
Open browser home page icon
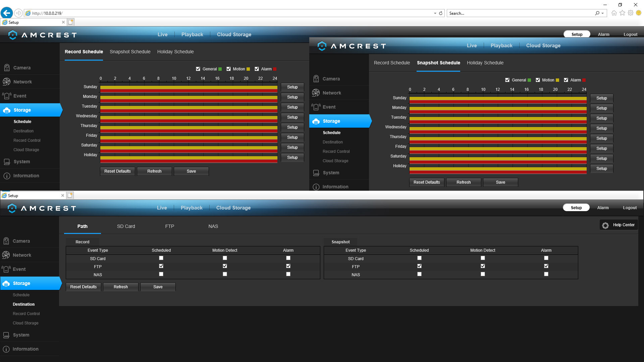614,13
